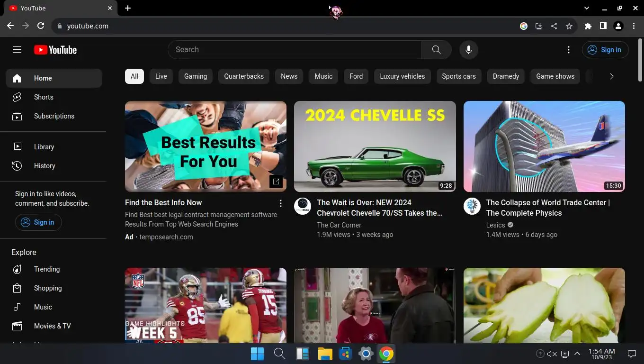This screenshot has width=644, height=364.
Task: Open Windows Start menu
Action: 258,354
